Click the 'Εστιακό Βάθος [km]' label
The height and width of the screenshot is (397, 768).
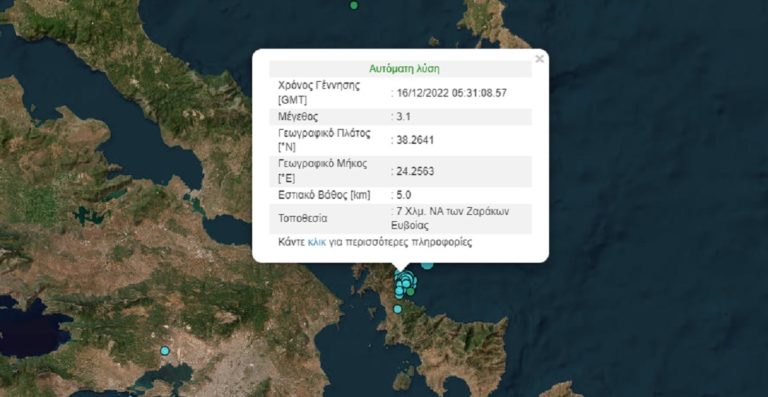point(324,195)
